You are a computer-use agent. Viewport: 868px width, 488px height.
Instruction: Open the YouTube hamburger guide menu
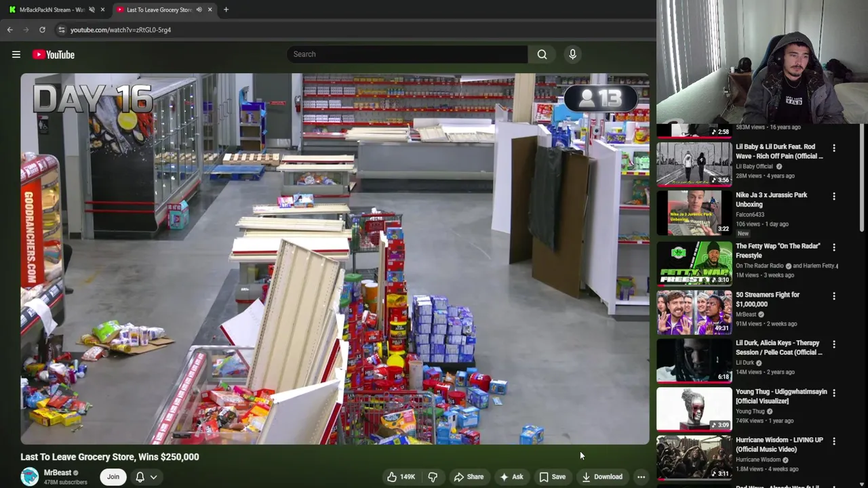16,54
